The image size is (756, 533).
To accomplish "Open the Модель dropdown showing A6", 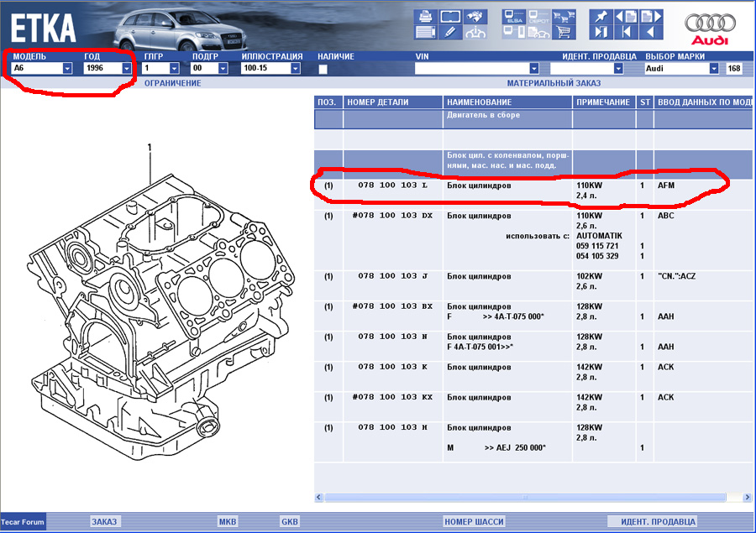I will (x=67, y=69).
